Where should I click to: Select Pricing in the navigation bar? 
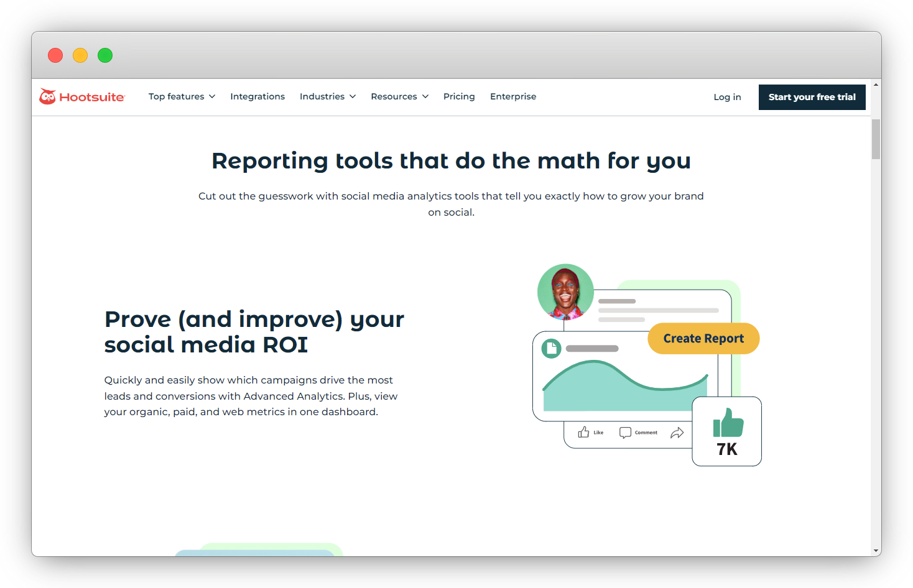(x=459, y=96)
